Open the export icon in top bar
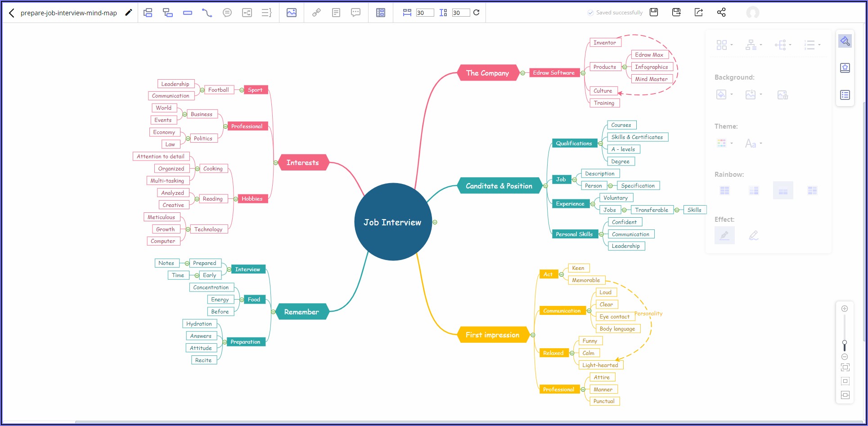This screenshot has width=868, height=426. (x=699, y=12)
